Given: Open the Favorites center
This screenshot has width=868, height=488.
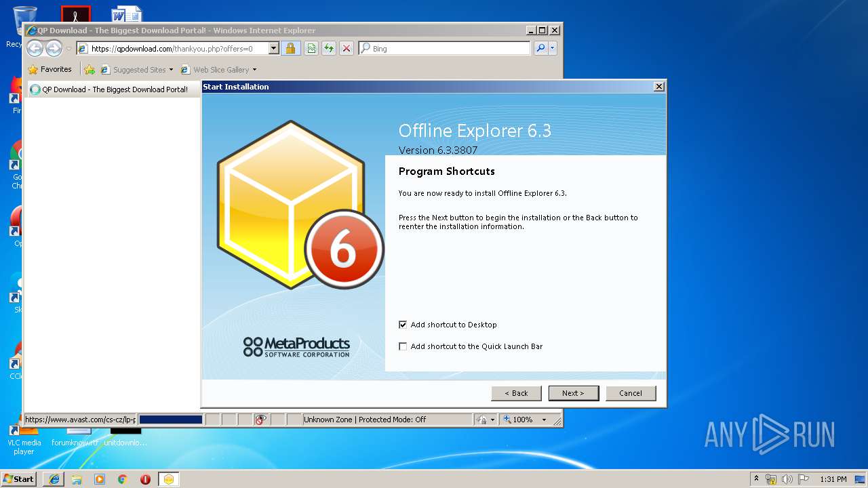Looking at the screenshot, I should [50, 69].
